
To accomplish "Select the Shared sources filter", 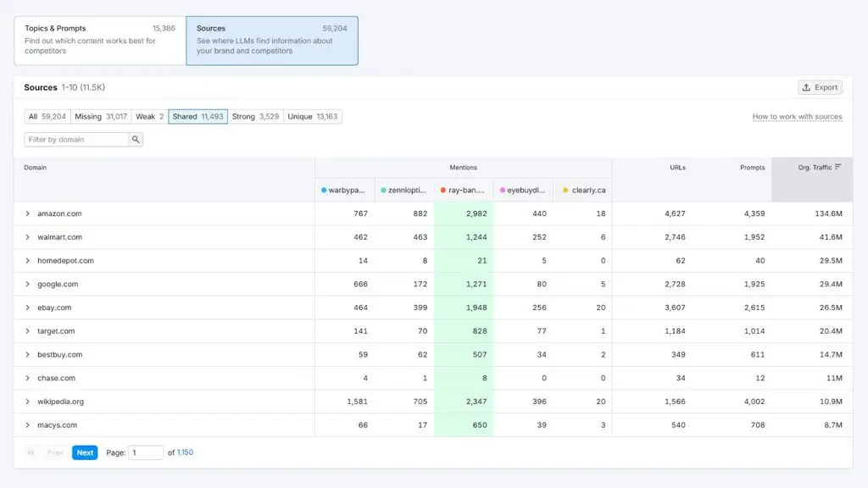I will pyautogui.click(x=198, y=117).
